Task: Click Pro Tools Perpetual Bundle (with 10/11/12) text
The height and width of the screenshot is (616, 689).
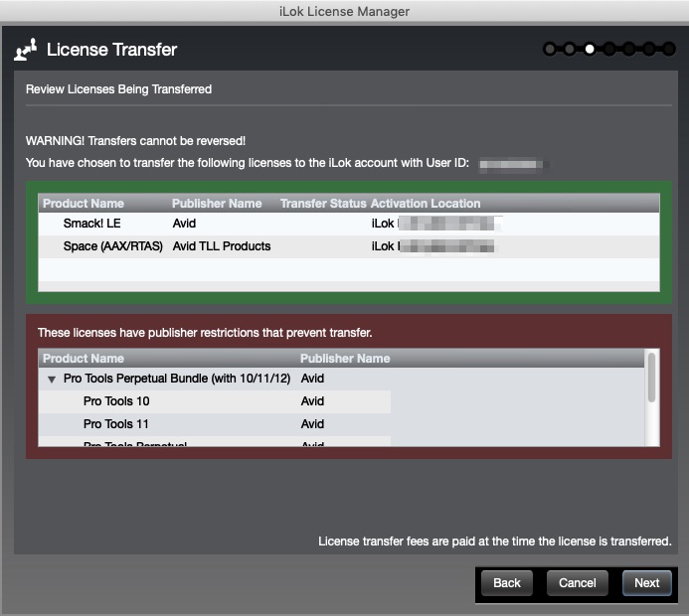Action: coord(177,379)
